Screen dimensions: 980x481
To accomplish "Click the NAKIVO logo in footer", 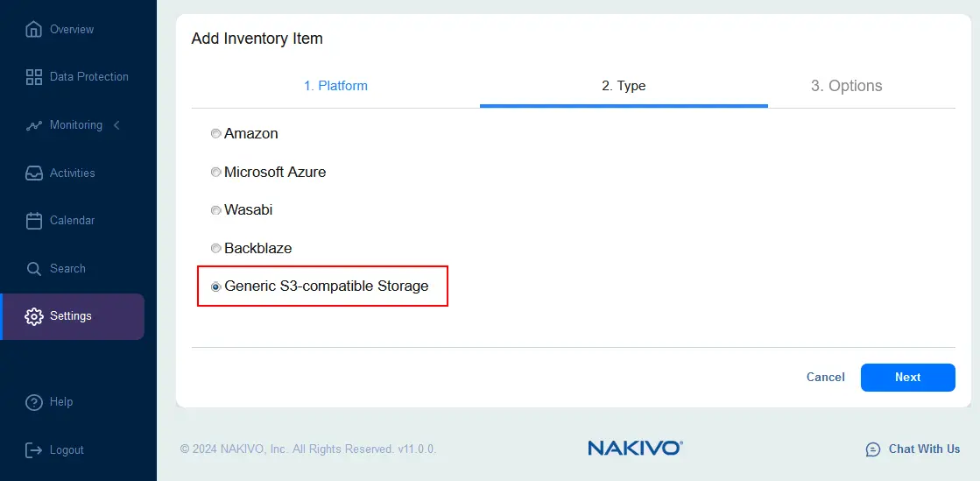I will point(635,448).
